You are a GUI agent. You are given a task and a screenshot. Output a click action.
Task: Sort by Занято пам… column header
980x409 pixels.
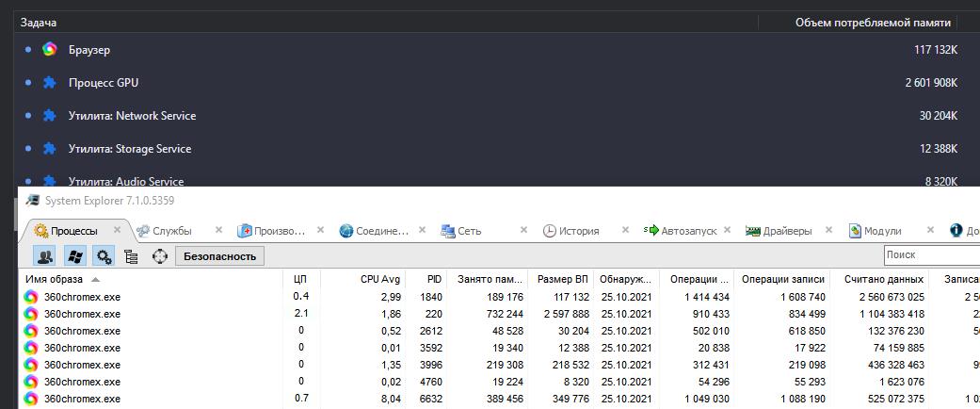[489, 279]
